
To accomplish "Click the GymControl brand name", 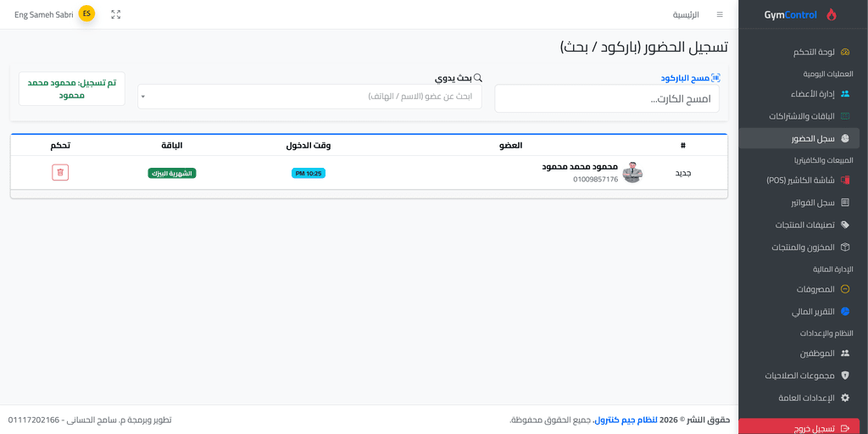I will pos(790,15).
